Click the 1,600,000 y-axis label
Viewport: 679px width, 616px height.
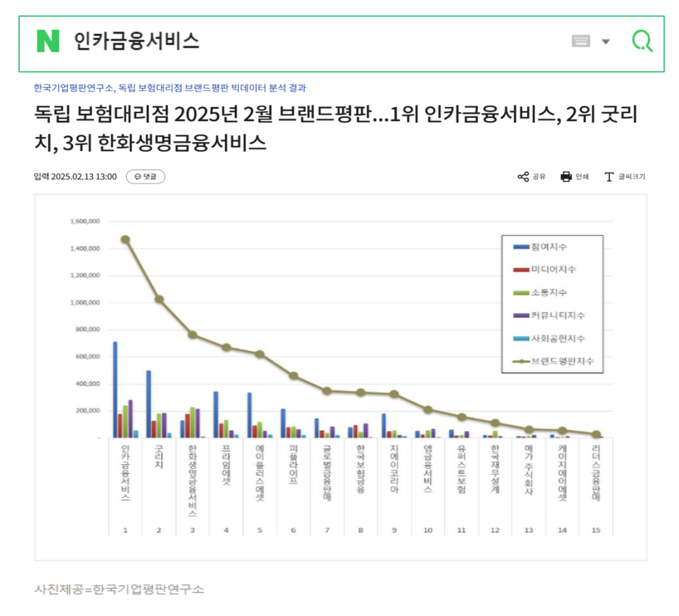[85, 222]
